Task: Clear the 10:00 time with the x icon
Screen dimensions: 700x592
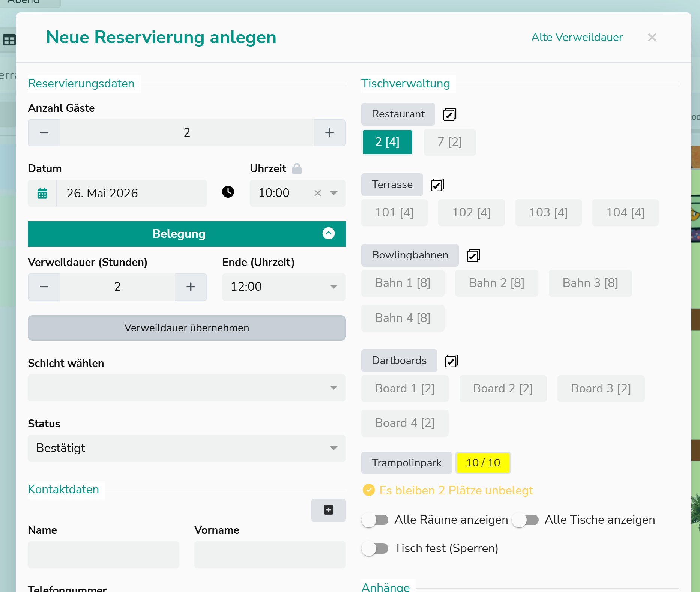Action: (x=318, y=193)
